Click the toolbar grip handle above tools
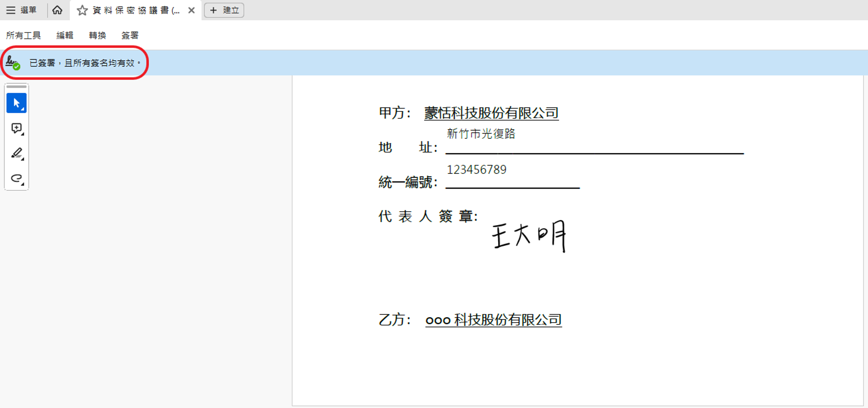Viewport: 868px width, 408px height. [x=16, y=87]
